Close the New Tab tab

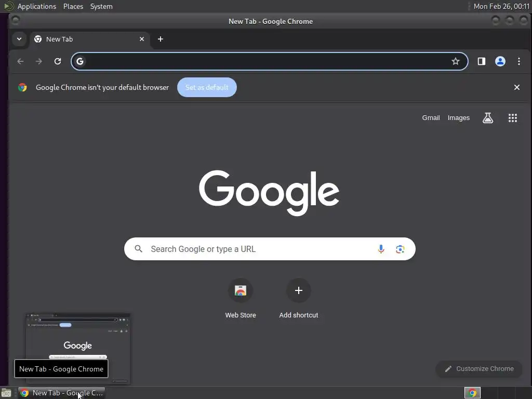click(142, 39)
